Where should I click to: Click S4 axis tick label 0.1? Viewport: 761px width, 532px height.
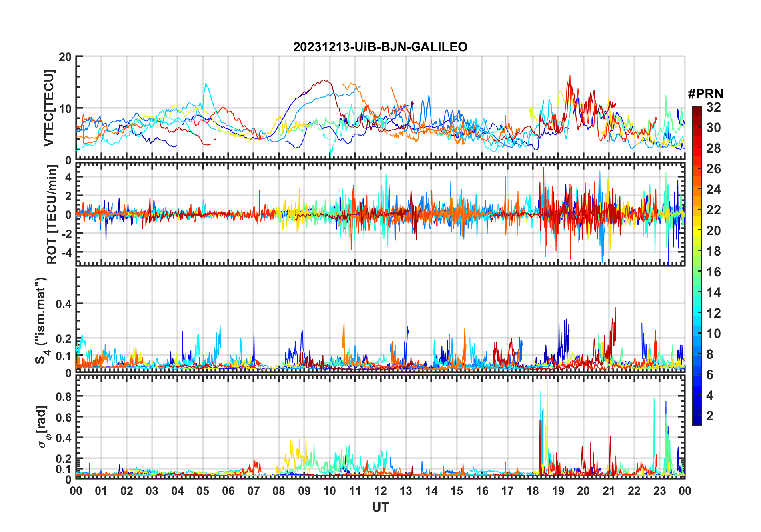64,356
